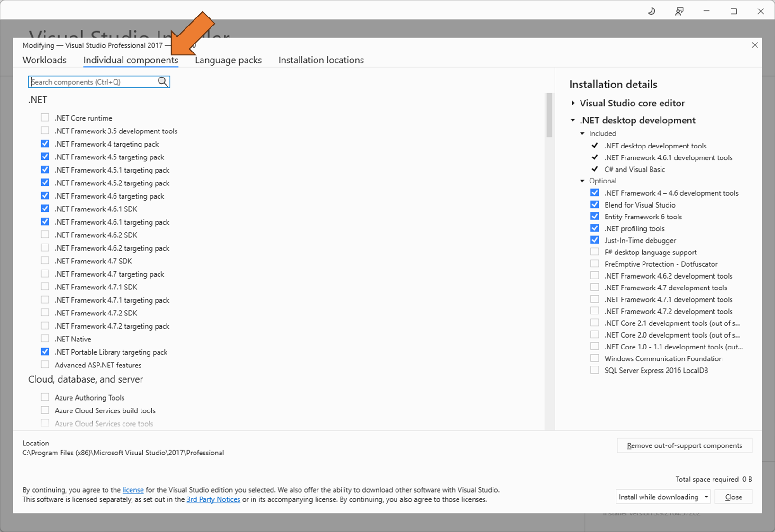Check .NET Core 2.0 development tools

coord(595,334)
